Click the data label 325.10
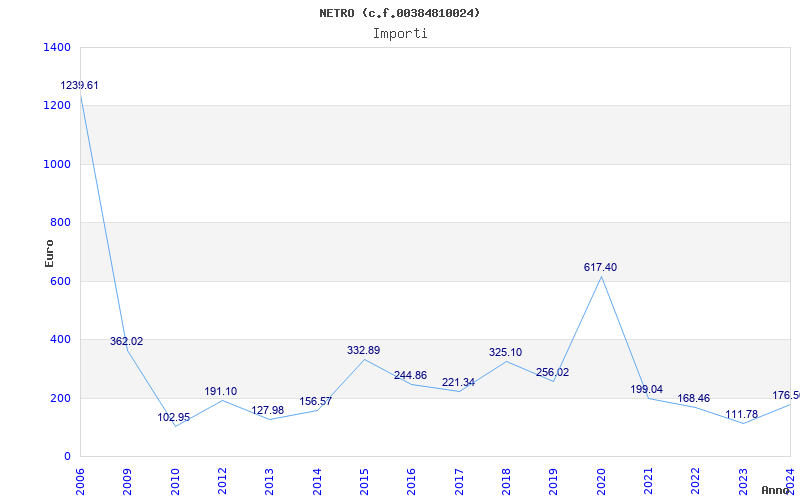 [505, 353]
